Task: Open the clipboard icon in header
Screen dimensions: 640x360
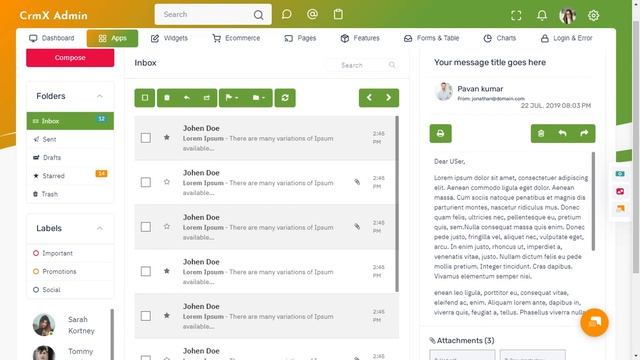Action: (x=338, y=14)
